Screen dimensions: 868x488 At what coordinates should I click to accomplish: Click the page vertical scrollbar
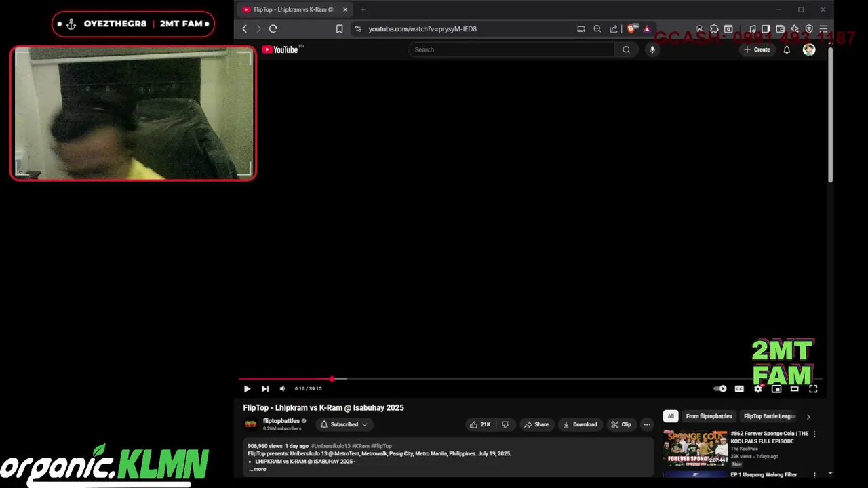point(830,115)
